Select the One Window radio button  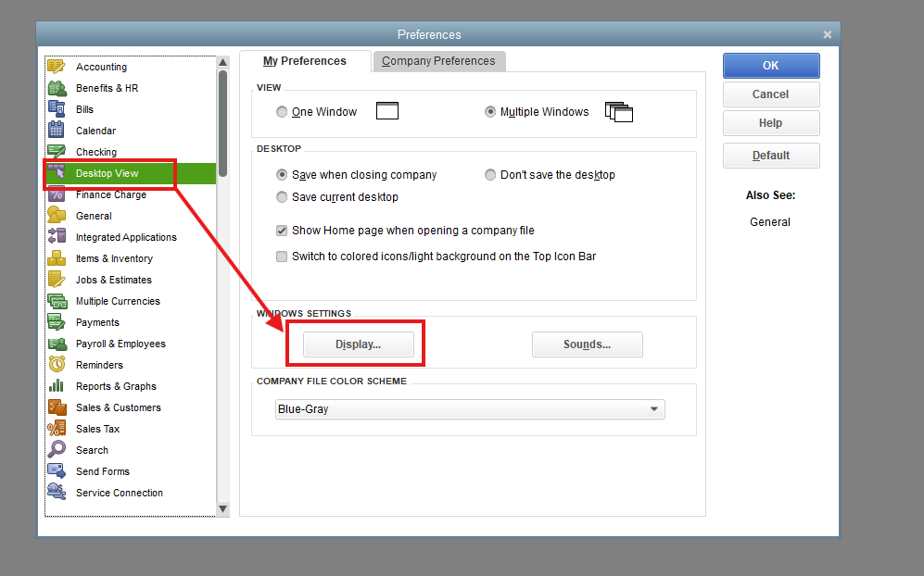(x=282, y=112)
